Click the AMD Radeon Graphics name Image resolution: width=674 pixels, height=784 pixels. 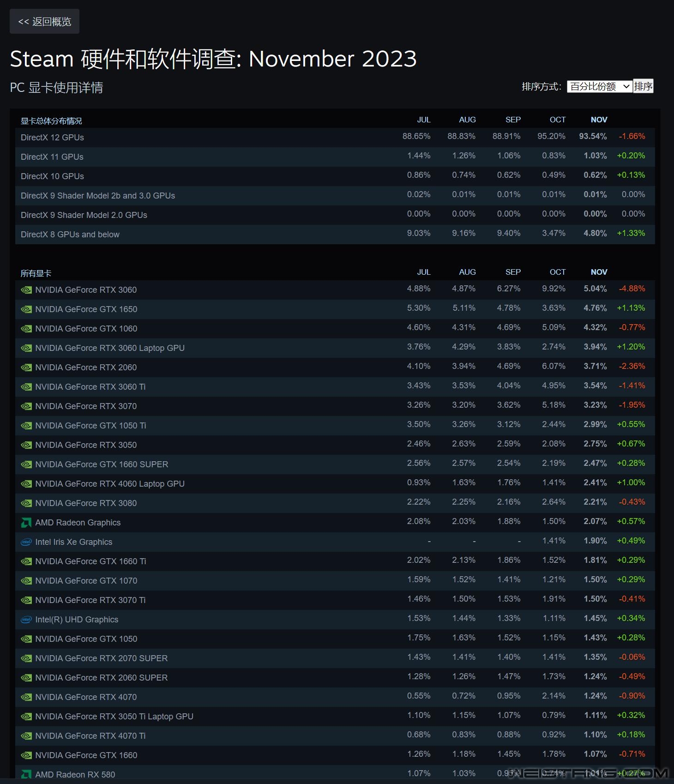click(78, 523)
